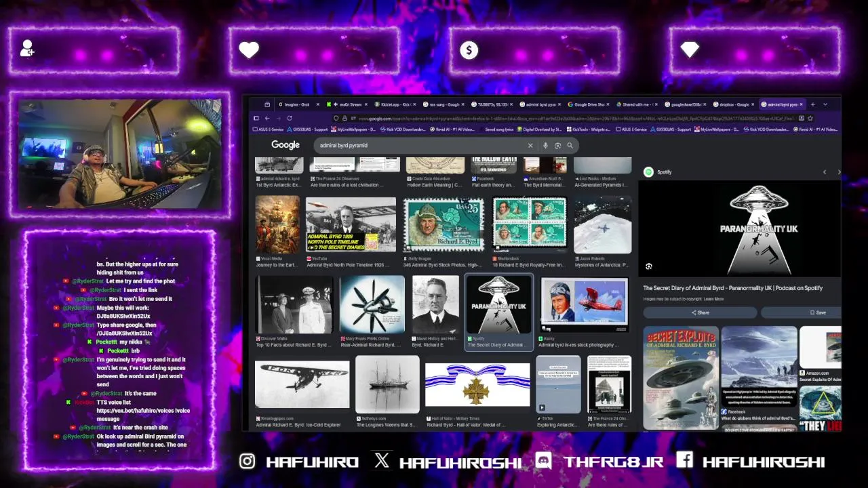Click the Facebook icon in bottom banner
The height and width of the screenshot is (488, 868).
coord(685,461)
